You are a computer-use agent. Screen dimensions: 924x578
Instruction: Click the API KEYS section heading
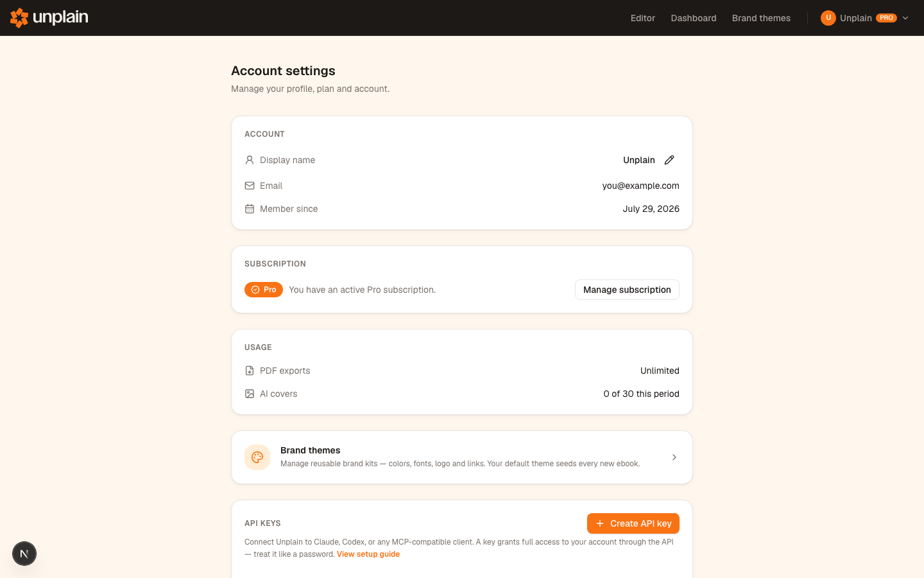(x=262, y=523)
